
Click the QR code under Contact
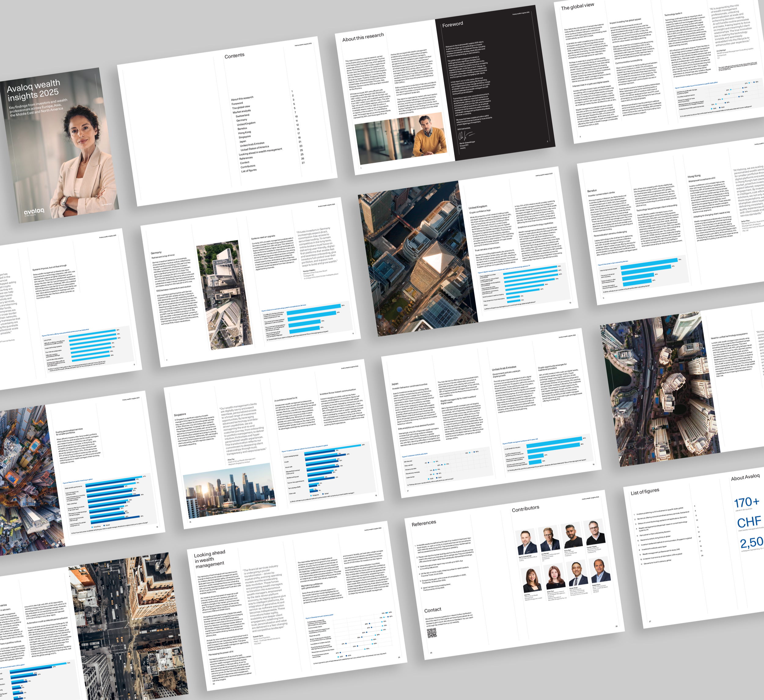click(x=432, y=632)
